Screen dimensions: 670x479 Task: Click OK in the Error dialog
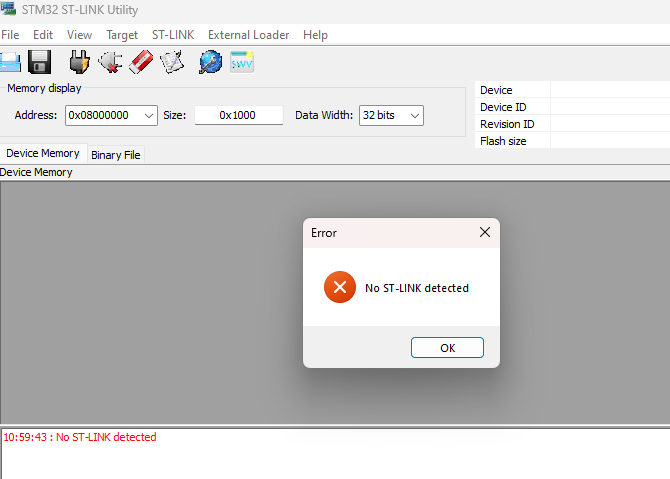pos(447,348)
